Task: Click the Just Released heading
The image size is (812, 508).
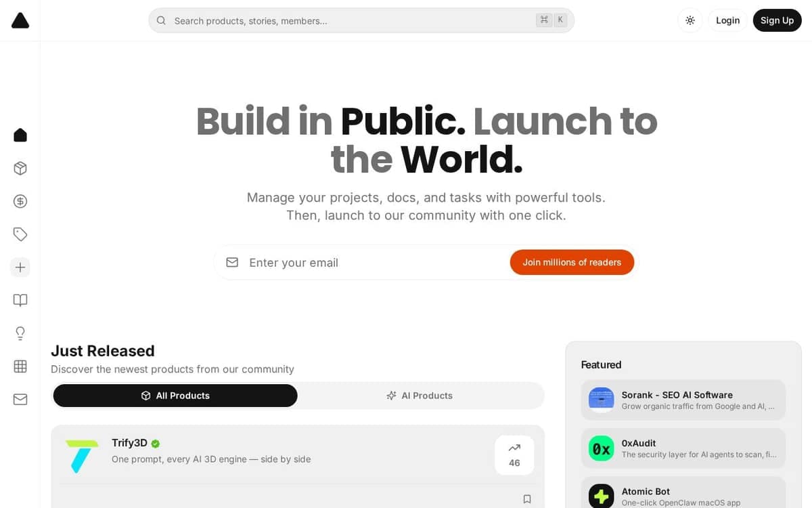Action: tap(103, 351)
